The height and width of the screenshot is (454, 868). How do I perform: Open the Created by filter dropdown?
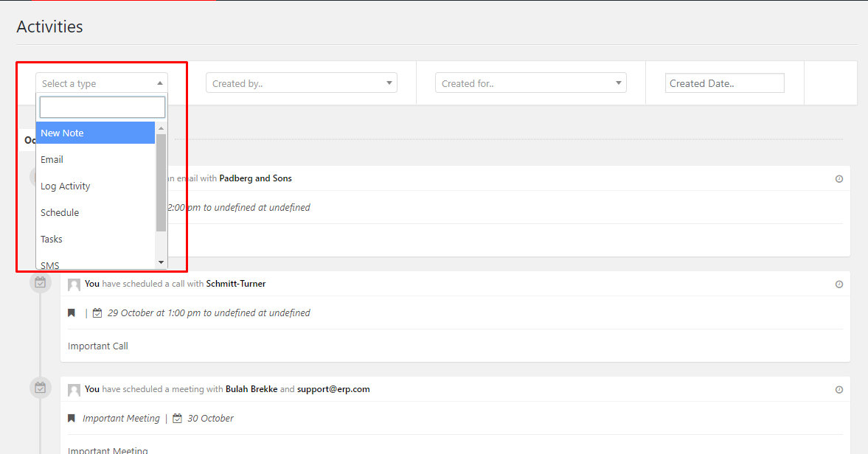click(301, 83)
